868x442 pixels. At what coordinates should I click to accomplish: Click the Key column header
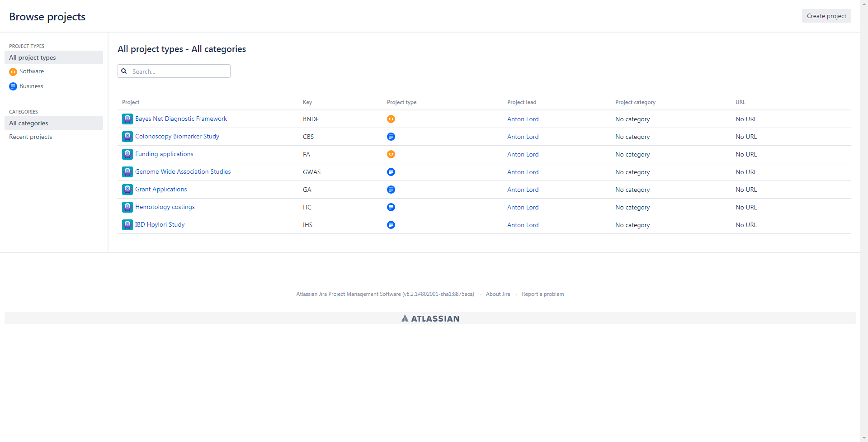(307, 102)
